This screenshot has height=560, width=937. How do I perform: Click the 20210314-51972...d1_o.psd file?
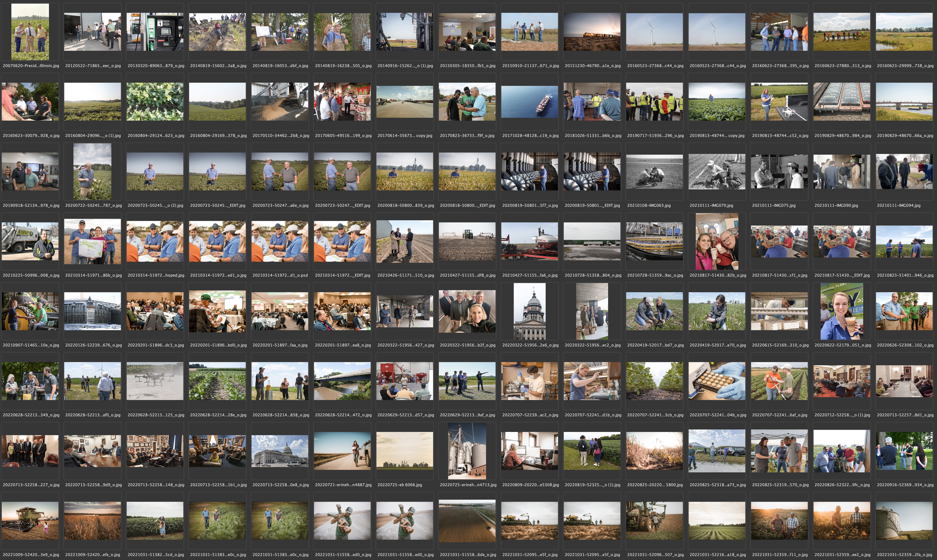tap(280, 242)
